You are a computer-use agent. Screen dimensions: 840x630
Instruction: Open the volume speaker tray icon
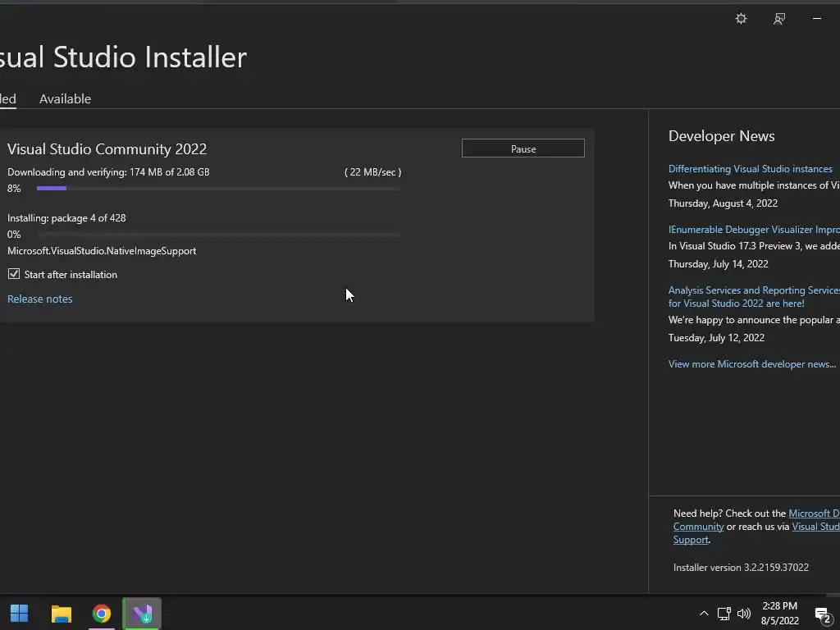point(743,614)
